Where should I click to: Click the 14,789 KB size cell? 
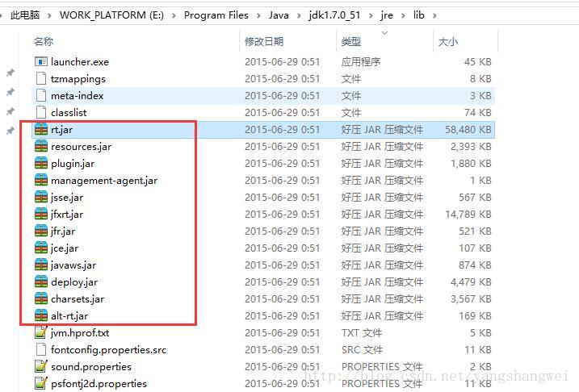tap(468, 215)
